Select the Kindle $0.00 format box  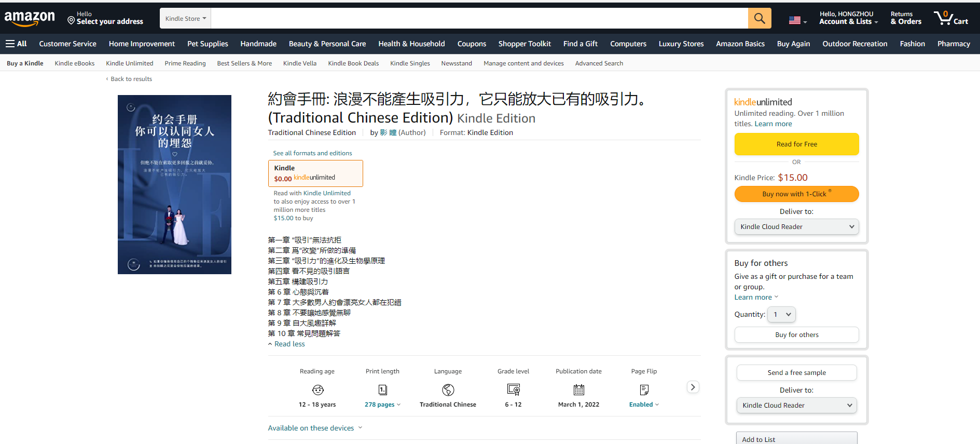[x=315, y=173]
